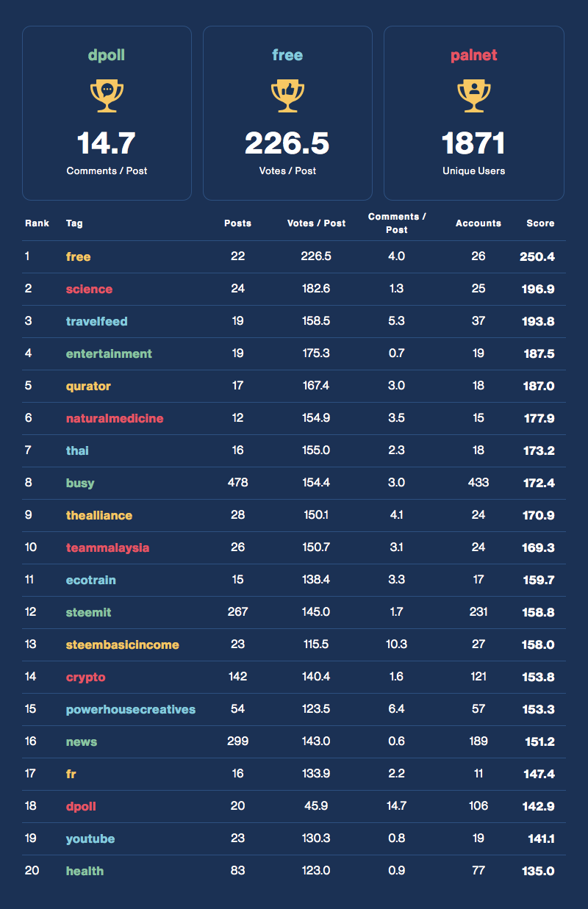Viewport: 588px width, 909px height.
Task: Click the 6.4 comments value for powerhousecreatives
Action: [x=397, y=709]
